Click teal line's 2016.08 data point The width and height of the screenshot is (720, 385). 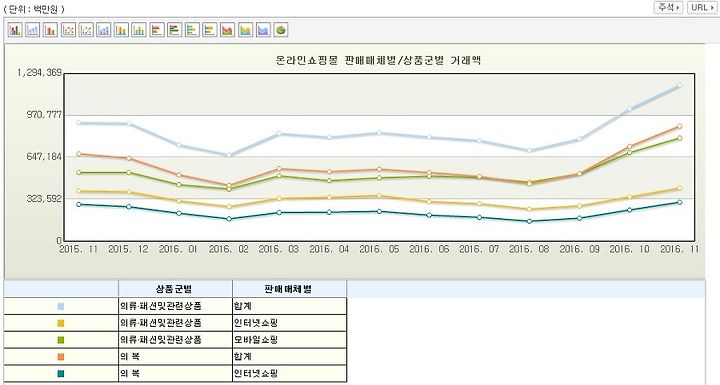(529, 221)
